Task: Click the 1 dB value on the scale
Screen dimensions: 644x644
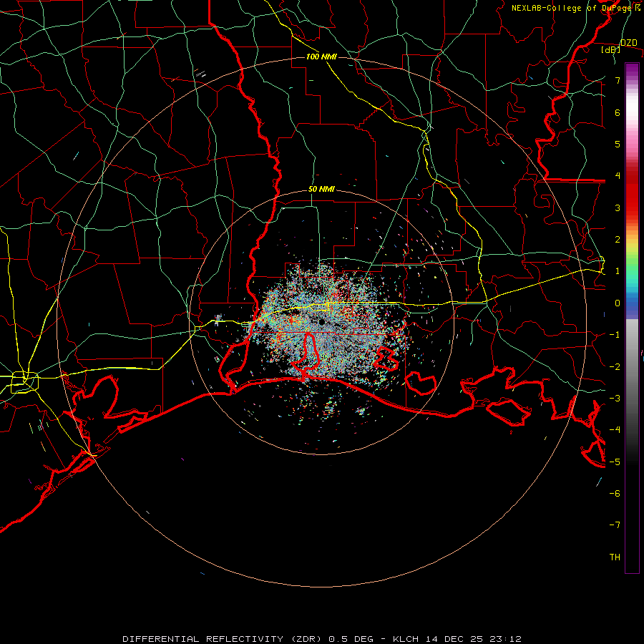Action: (618, 271)
